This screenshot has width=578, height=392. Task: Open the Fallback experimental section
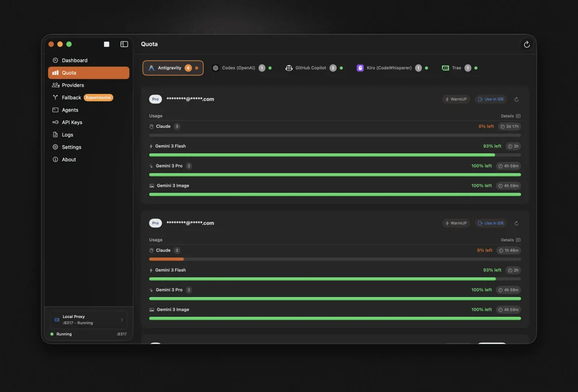tap(89, 98)
